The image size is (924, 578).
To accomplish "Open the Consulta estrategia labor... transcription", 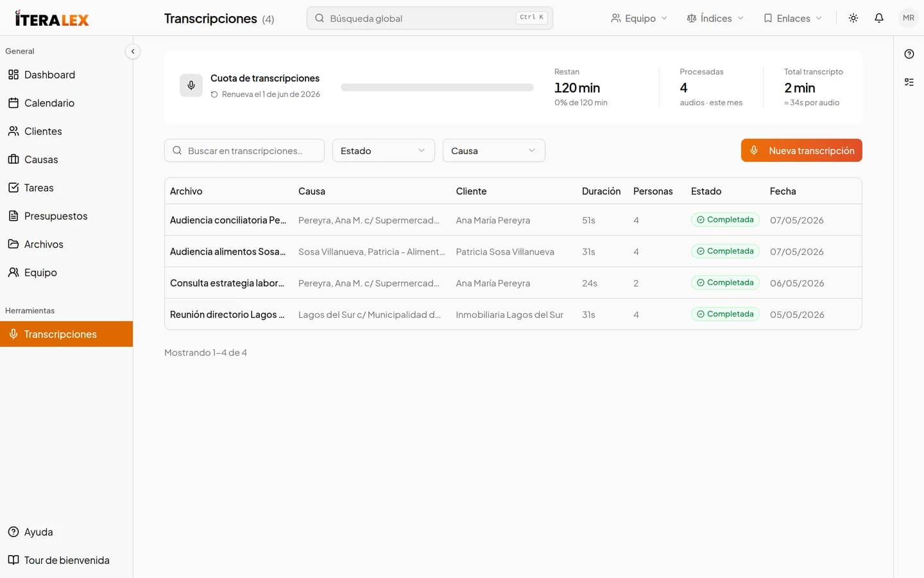I will coord(227,283).
